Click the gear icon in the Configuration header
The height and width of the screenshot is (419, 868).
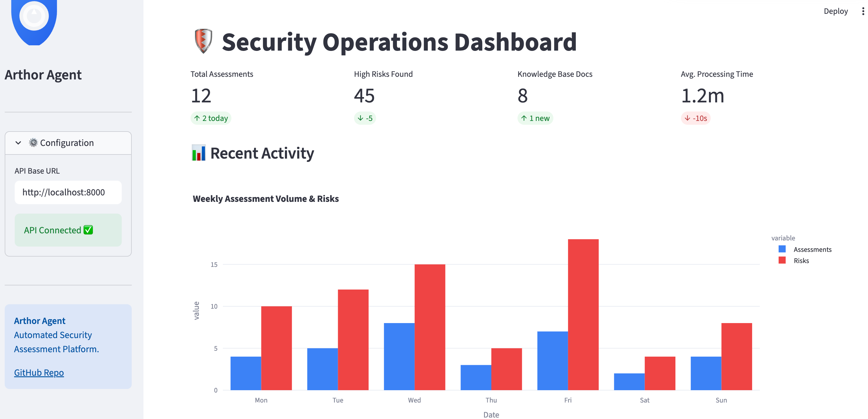pos(33,143)
